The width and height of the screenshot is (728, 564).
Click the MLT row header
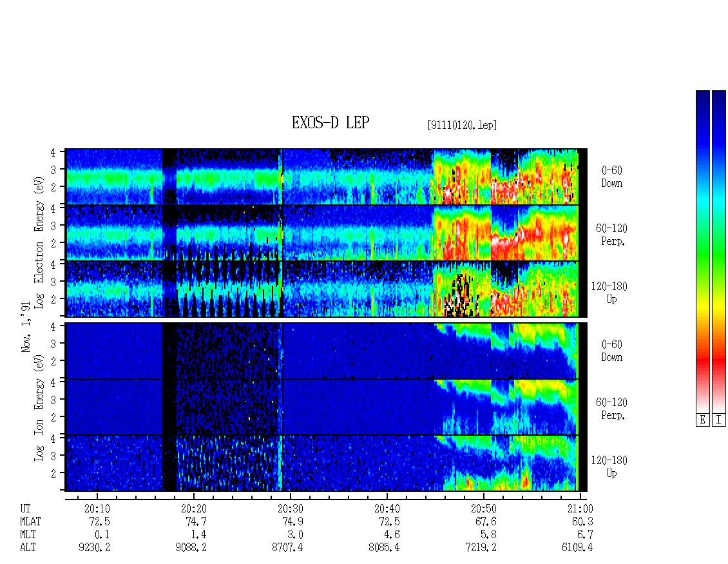point(28,535)
